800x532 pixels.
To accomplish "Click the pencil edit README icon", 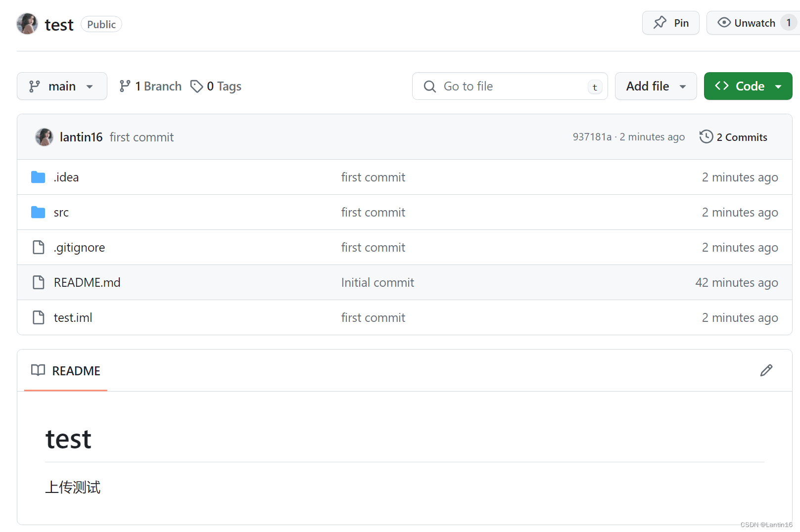I will [x=766, y=370].
